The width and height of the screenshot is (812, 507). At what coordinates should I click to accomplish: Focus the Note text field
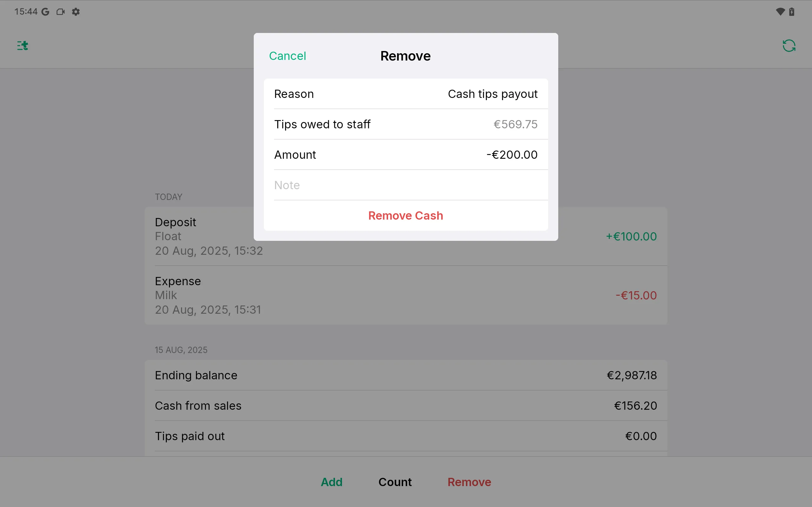coord(406,185)
